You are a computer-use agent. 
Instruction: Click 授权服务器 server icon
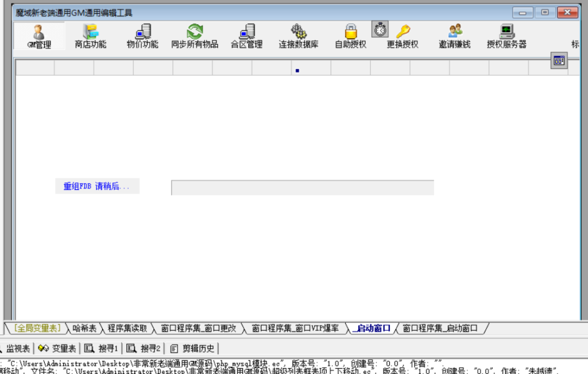[x=506, y=36]
